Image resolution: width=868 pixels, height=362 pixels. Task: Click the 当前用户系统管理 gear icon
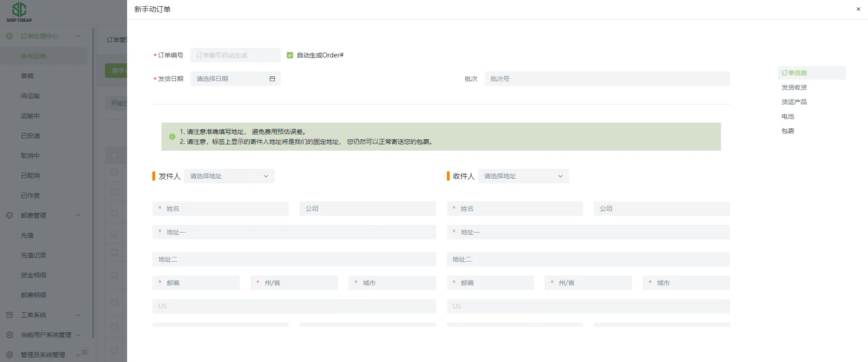coord(9,335)
